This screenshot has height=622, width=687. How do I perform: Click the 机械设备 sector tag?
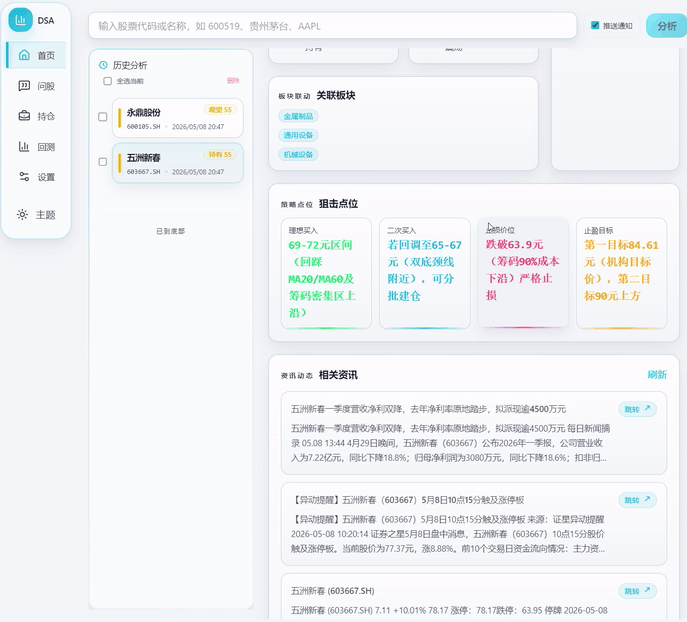(298, 154)
